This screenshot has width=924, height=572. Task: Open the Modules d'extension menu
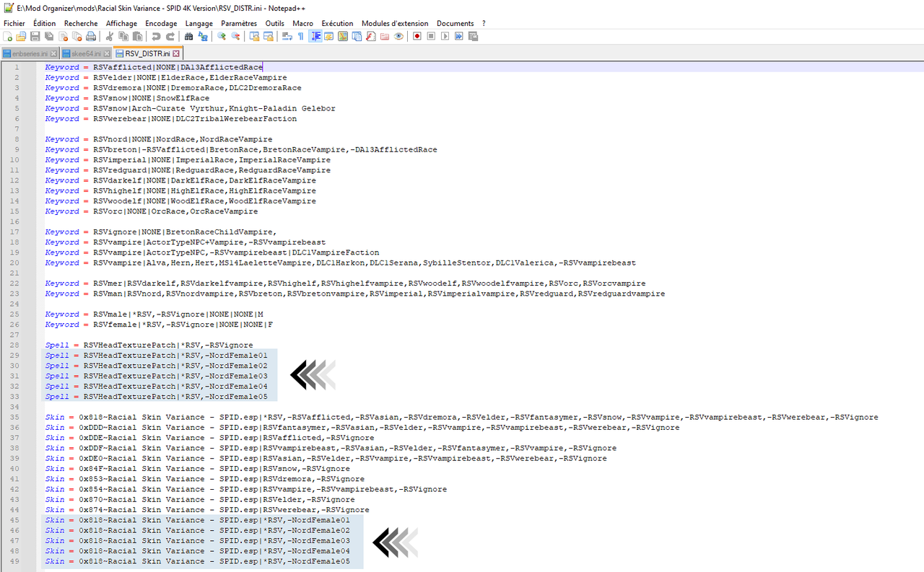point(395,23)
